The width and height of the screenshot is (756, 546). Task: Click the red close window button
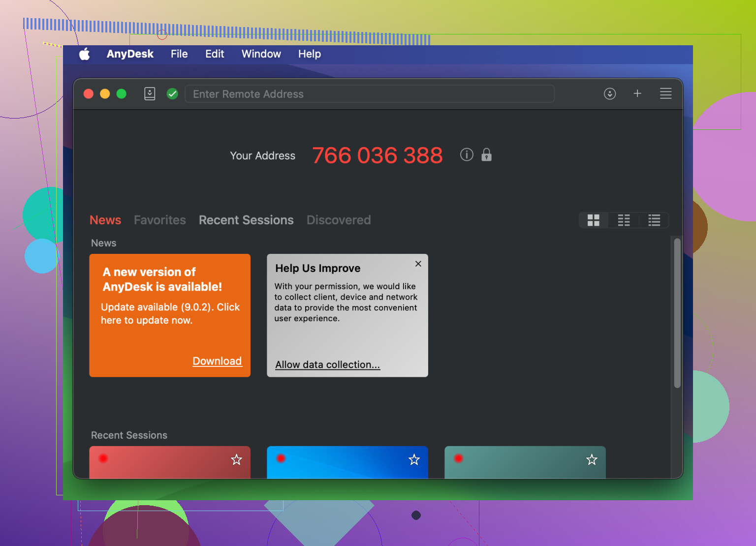89,93
